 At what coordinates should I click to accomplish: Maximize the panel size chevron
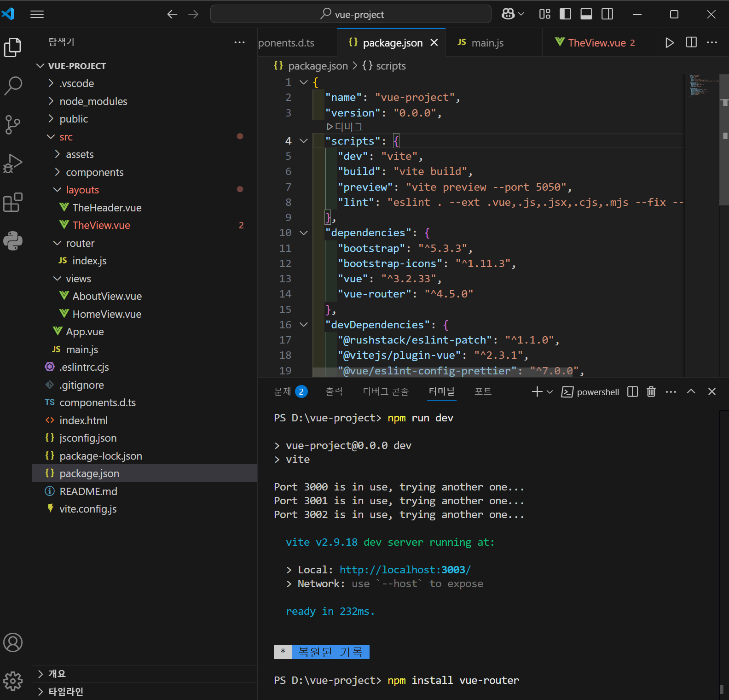click(x=691, y=391)
